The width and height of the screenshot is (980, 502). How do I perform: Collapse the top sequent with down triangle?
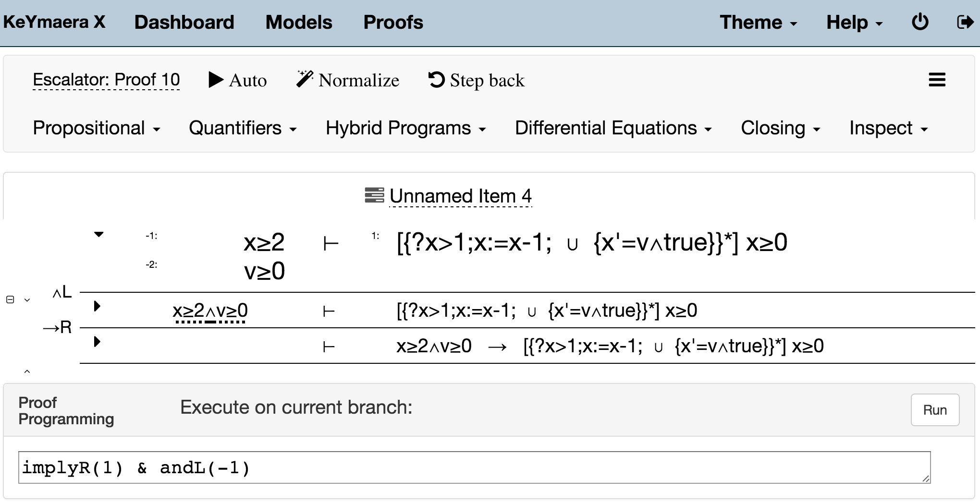(98, 235)
